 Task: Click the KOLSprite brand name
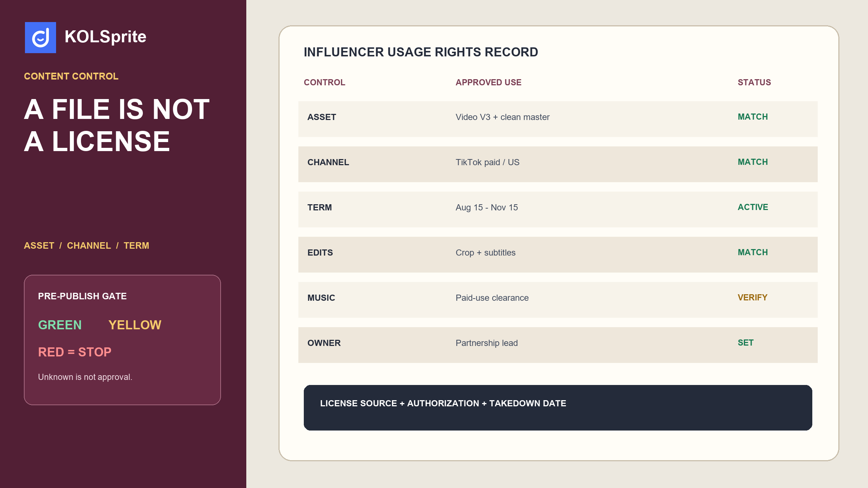[105, 37]
